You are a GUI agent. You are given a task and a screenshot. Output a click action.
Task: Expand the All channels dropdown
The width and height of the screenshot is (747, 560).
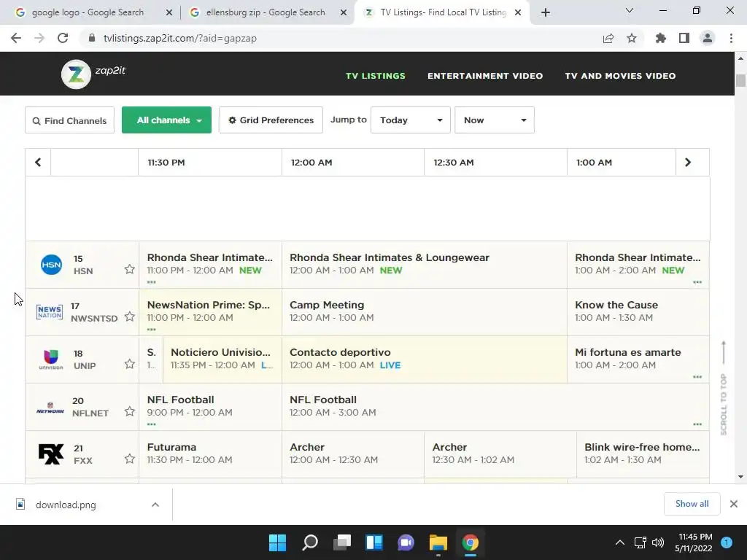(x=167, y=120)
